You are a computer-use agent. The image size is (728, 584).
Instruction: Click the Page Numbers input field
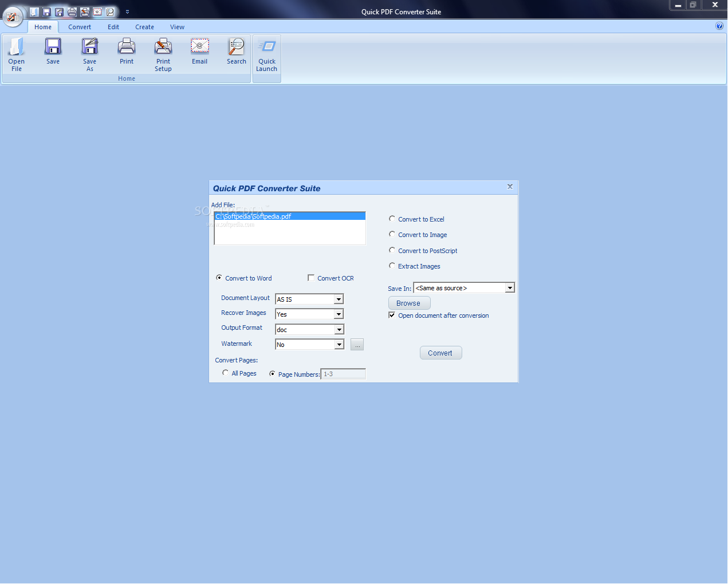click(343, 374)
